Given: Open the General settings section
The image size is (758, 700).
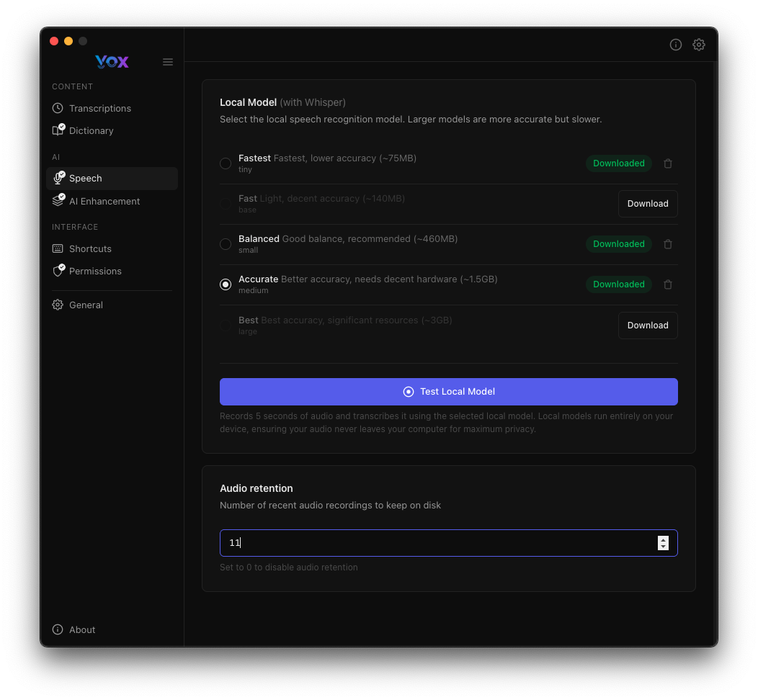Looking at the screenshot, I should [58, 305].
